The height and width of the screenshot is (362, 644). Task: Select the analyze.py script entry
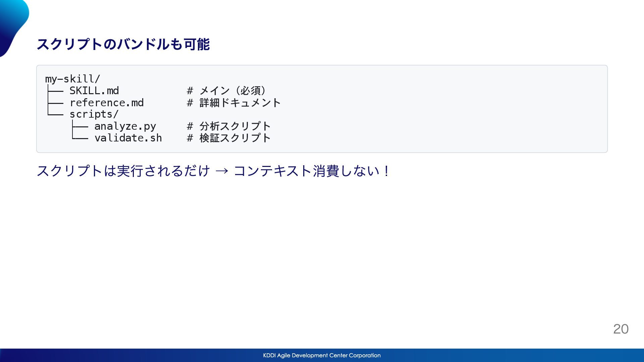point(125,126)
